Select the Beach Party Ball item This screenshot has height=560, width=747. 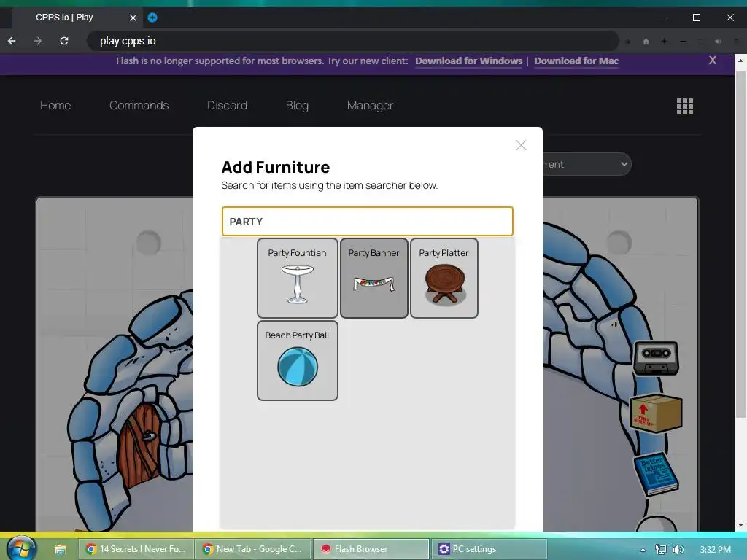pos(298,360)
